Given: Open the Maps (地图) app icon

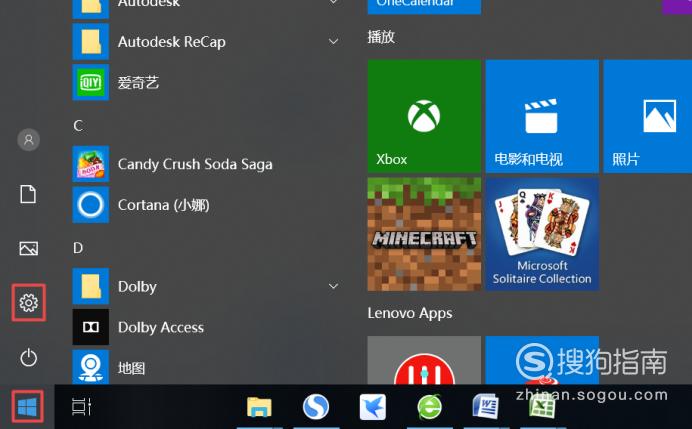Looking at the screenshot, I should pos(90,367).
